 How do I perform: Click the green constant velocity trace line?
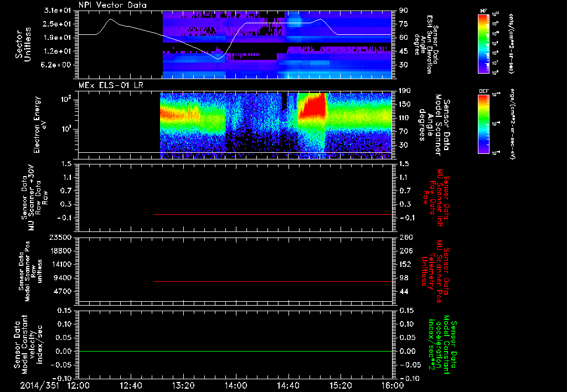(235, 351)
